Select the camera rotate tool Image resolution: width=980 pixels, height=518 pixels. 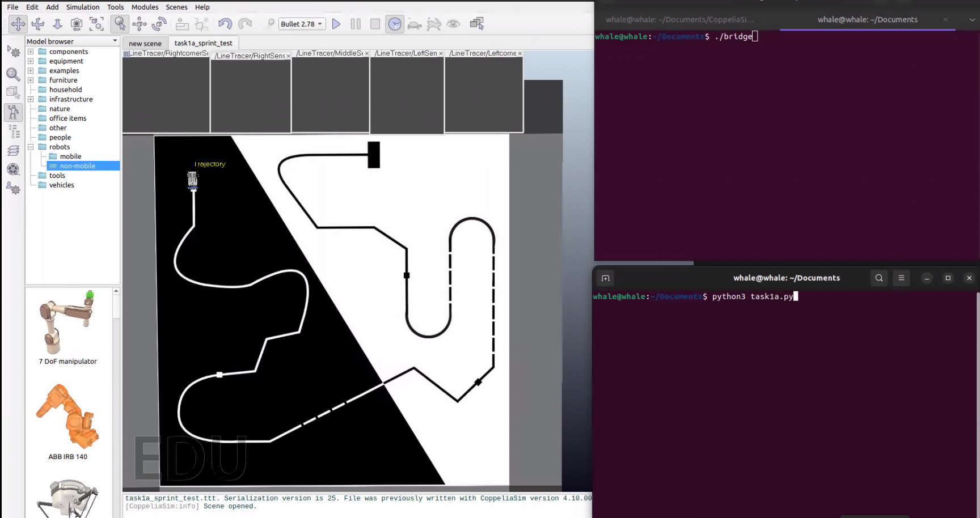click(x=38, y=24)
